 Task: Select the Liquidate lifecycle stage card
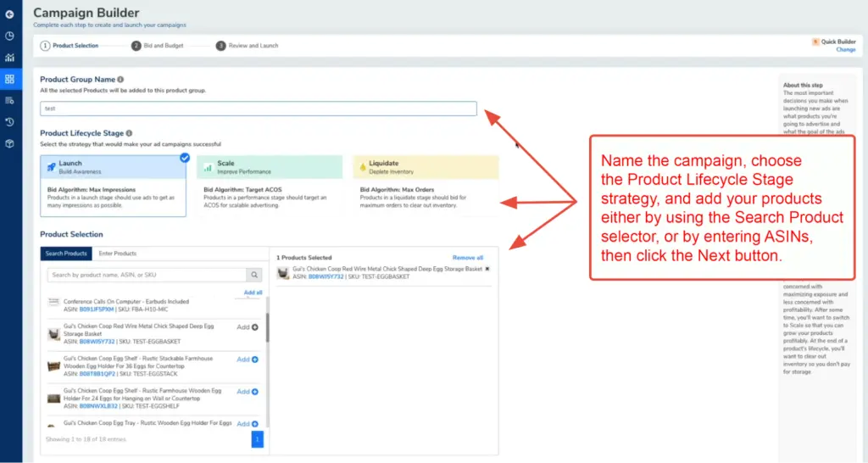pos(426,185)
